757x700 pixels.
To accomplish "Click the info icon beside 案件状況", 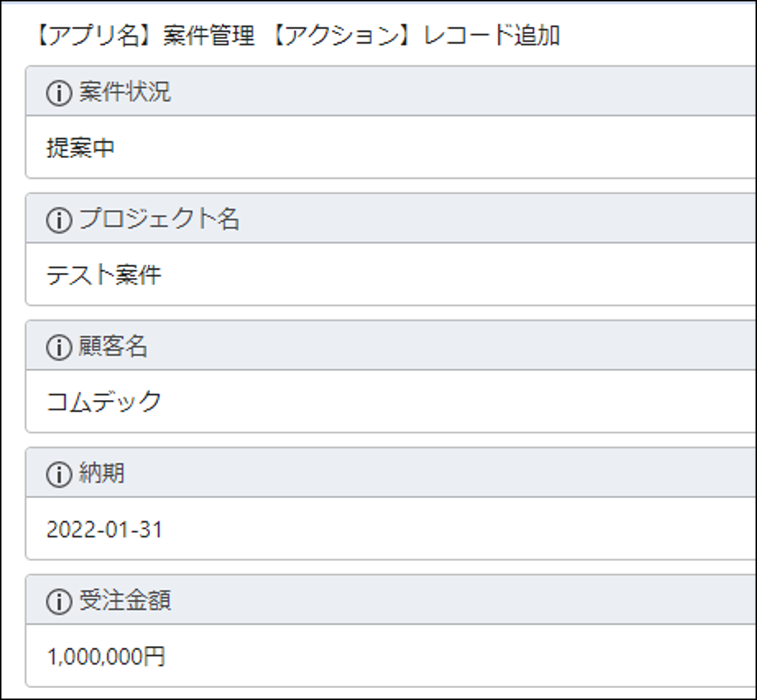I will pyautogui.click(x=58, y=93).
